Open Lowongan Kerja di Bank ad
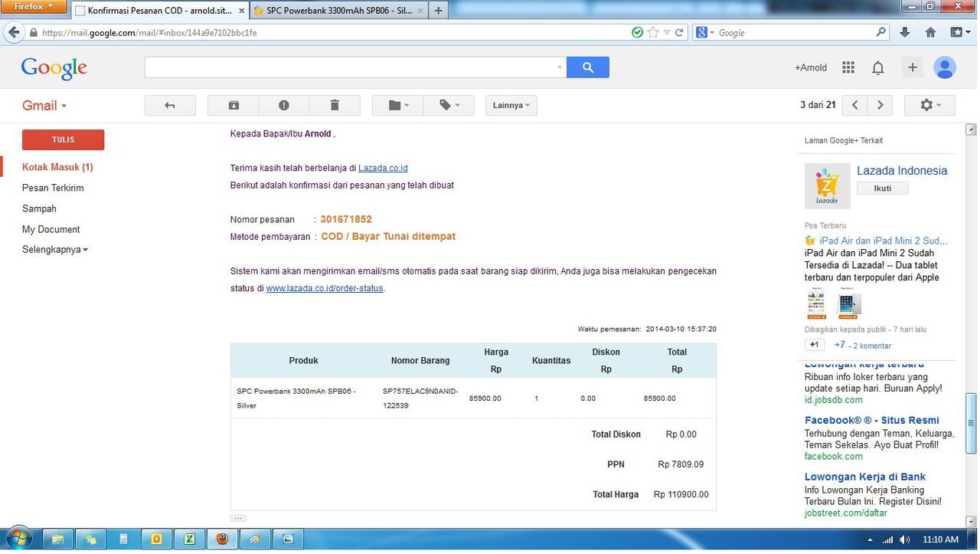The height and width of the screenshot is (554, 980). click(865, 477)
